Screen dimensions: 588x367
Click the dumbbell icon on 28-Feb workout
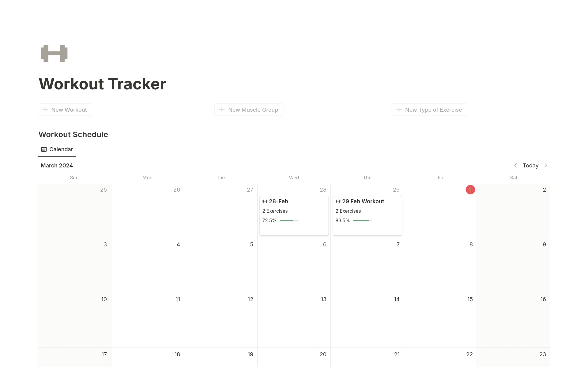[x=265, y=201]
